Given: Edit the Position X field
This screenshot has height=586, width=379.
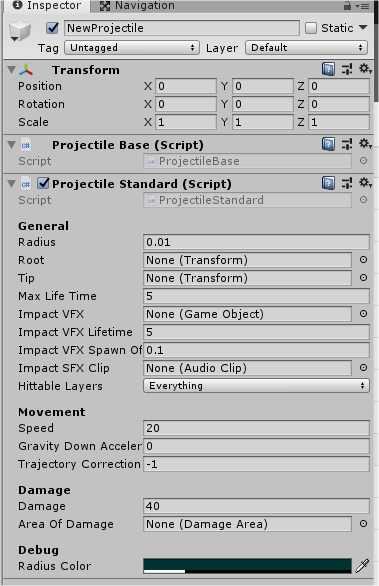Looking at the screenshot, I should pyautogui.click(x=186, y=86).
